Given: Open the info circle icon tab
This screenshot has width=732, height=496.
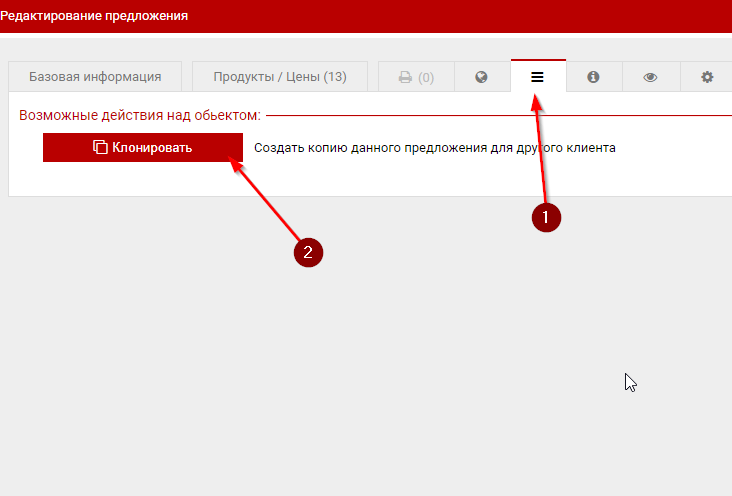Looking at the screenshot, I should coord(593,77).
